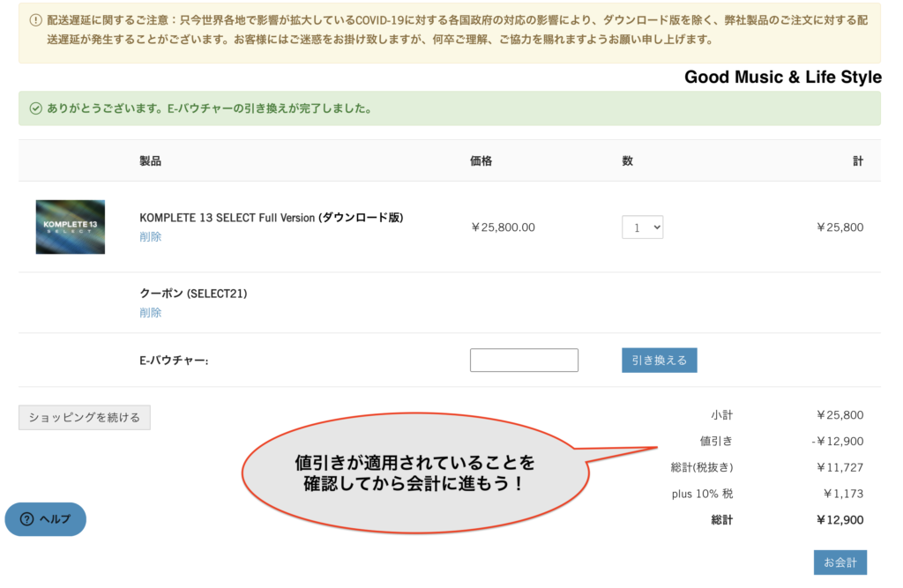Open the ヘルプ help button

[x=46, y=519]
